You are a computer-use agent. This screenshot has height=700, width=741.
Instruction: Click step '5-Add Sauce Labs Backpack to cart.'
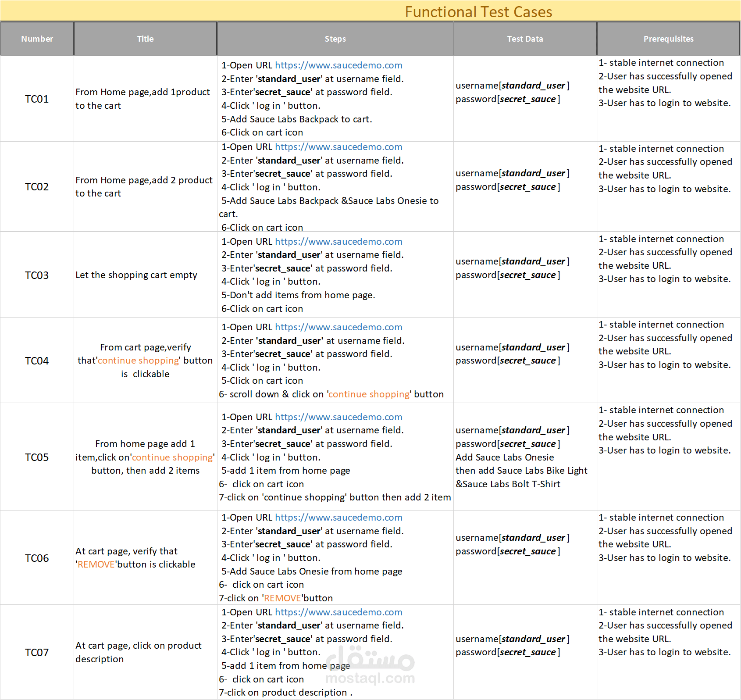(x=297, y=119)
